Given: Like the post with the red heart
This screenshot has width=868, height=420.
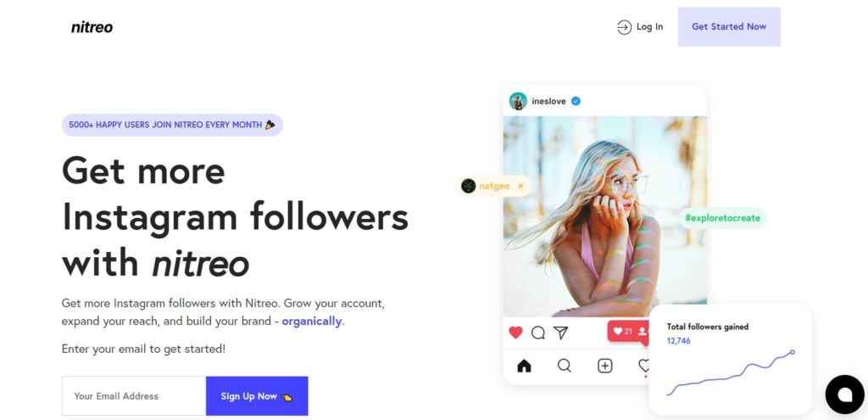Looking at the screenshot, I should point(515,333).
